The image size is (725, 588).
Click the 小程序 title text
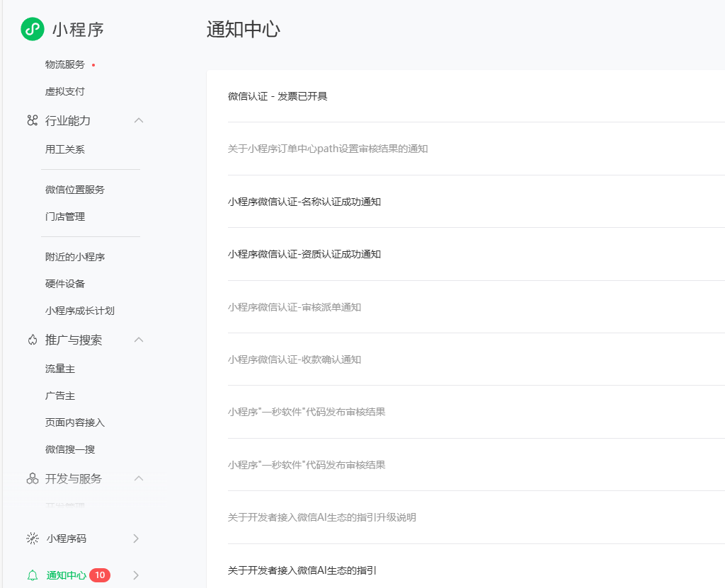click(x=78, y=29)
